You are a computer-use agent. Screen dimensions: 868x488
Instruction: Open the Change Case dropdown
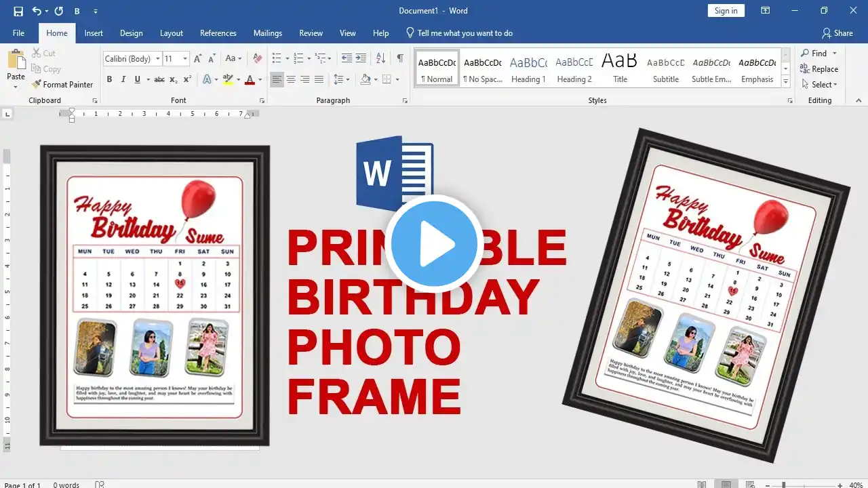click(x=233, y=59)
